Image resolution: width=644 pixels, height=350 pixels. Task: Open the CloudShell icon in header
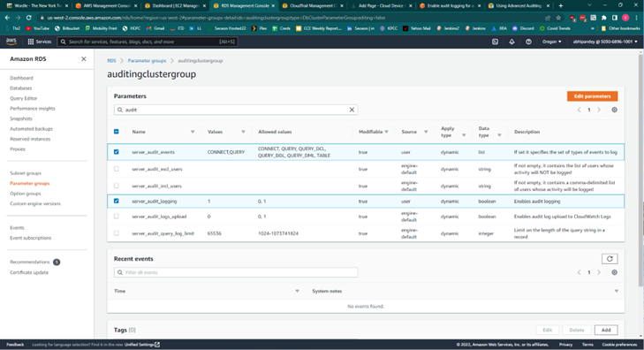pyautogui.click(x=496, y=42)
